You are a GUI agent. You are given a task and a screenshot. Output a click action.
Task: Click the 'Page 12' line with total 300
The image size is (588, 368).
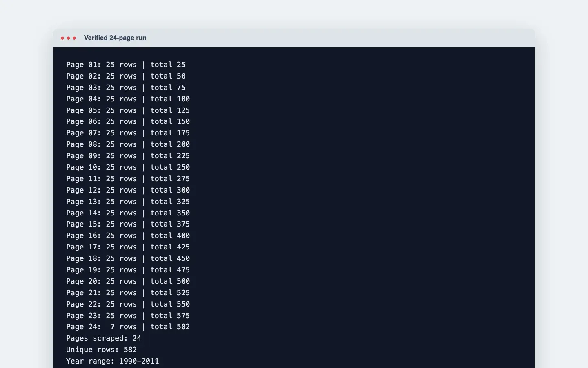tap(128, 190)
